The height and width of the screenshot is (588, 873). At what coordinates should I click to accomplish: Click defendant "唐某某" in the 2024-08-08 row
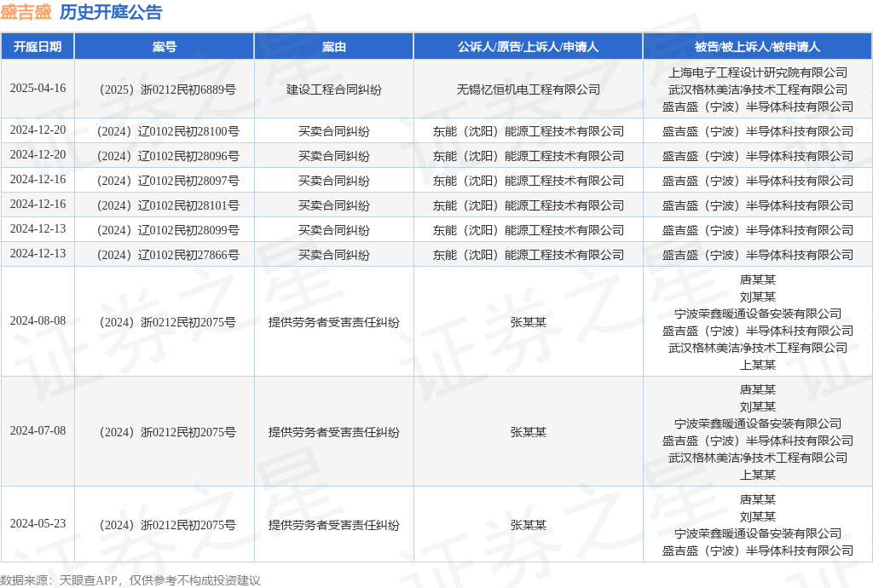pyautogui.click(x=758, y=280)
